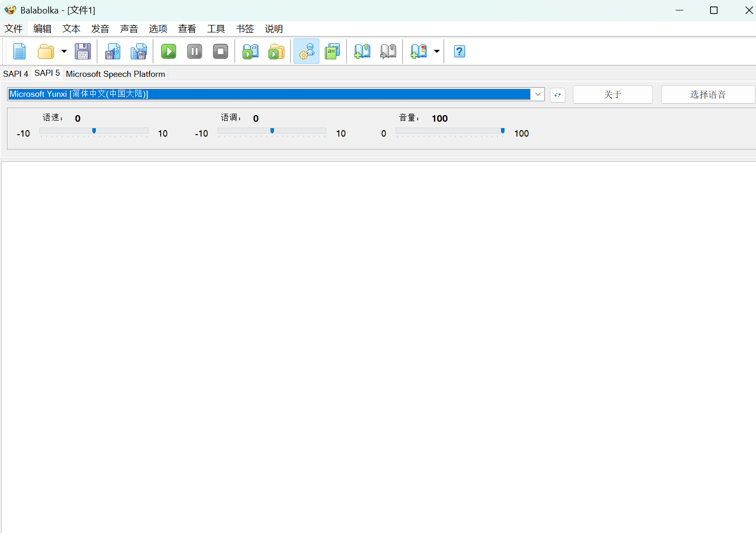The image size is (756, 535).
Task: Read clipboard aloud via book-with-play icon
Action: 251,51
